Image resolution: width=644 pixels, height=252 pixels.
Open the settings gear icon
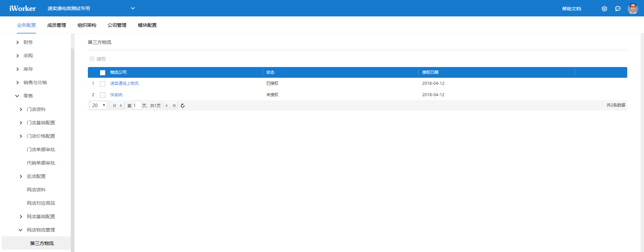[604, 9]
